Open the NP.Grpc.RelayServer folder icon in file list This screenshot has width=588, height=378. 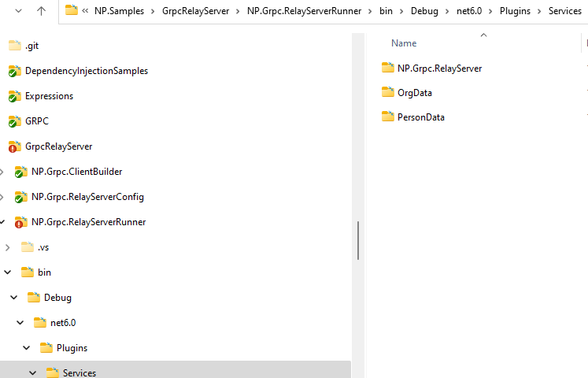click(x=388, y=68)
